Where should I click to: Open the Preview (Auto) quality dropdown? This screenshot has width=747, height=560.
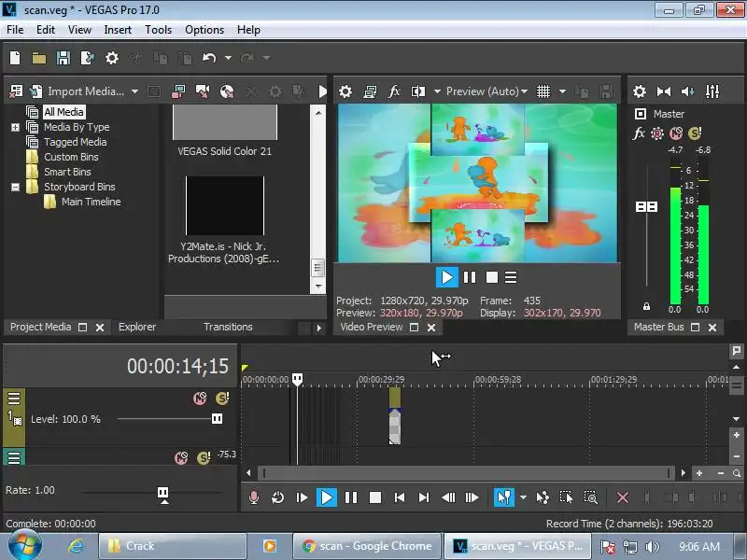(486, 91)
